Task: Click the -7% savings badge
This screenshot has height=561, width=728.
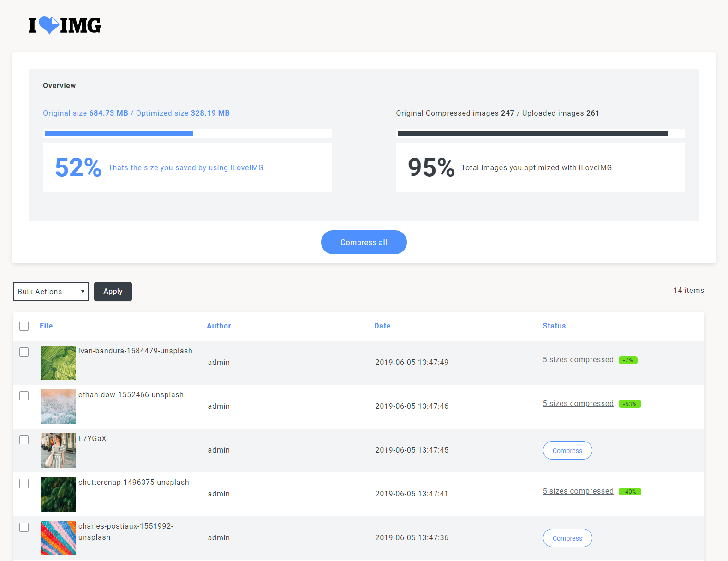Action: tap(627, 360)
